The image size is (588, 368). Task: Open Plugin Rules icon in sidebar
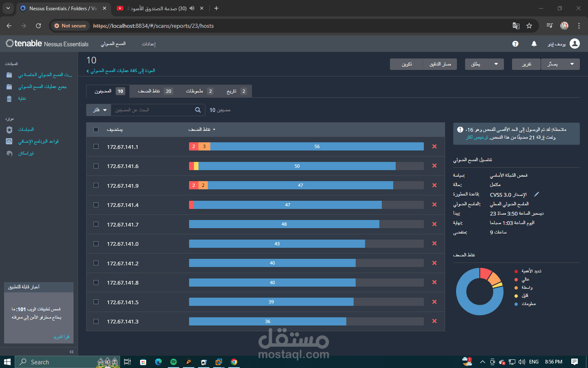[x=9, y=141]
